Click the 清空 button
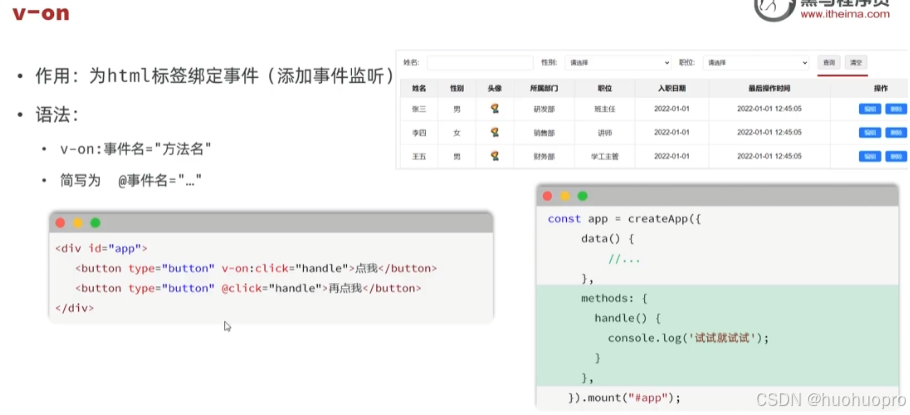This screenshot has width=910, height=415. tap(856, 63)
